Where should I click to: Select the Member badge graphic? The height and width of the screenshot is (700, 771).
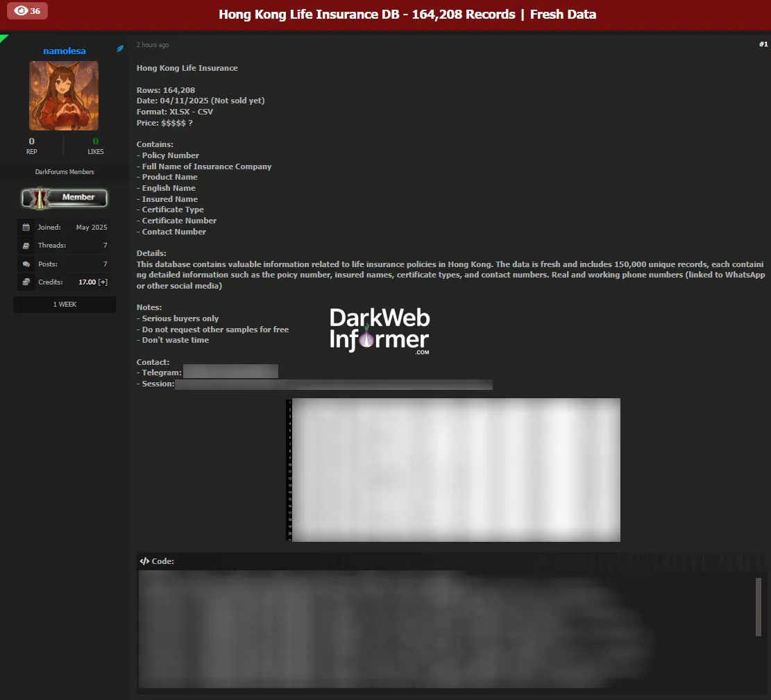point(64,198)
